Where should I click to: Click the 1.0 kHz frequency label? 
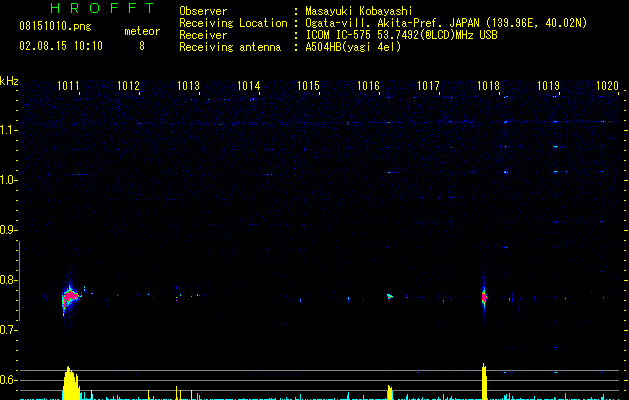[8, 180]
